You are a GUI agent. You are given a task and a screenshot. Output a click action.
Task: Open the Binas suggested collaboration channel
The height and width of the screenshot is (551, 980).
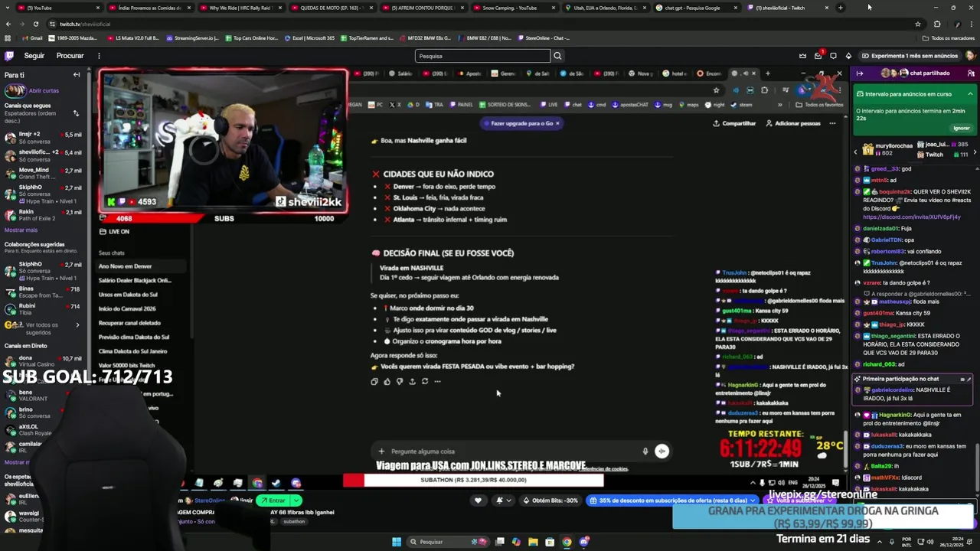tap(43, 292)
